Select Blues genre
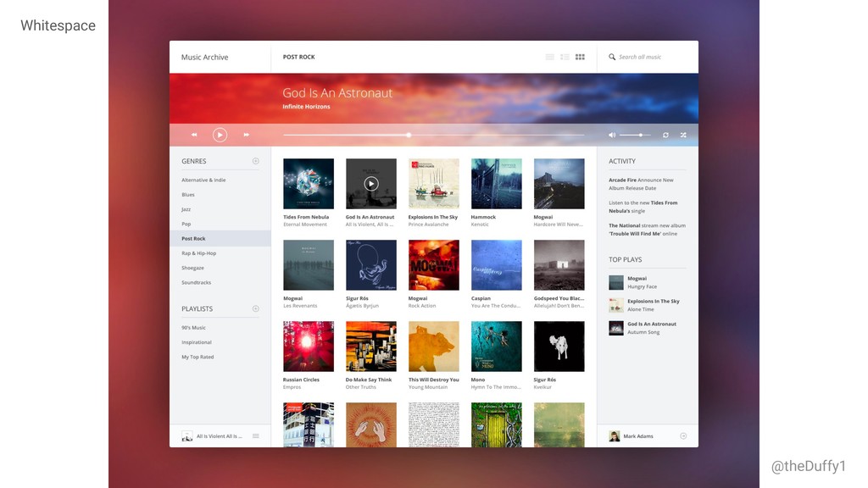The height and width of the screenshot is (488, 868). [x=188, y=195]
